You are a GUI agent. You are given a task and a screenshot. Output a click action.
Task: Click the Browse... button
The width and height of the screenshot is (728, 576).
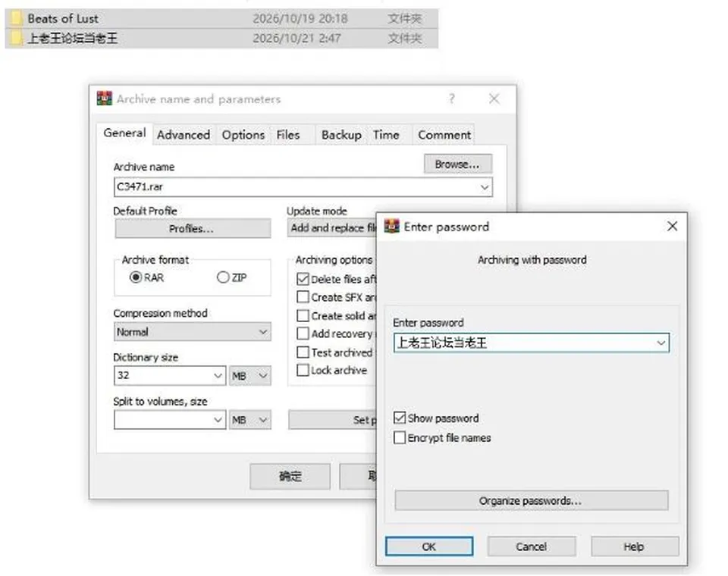(x=458, y=164)
